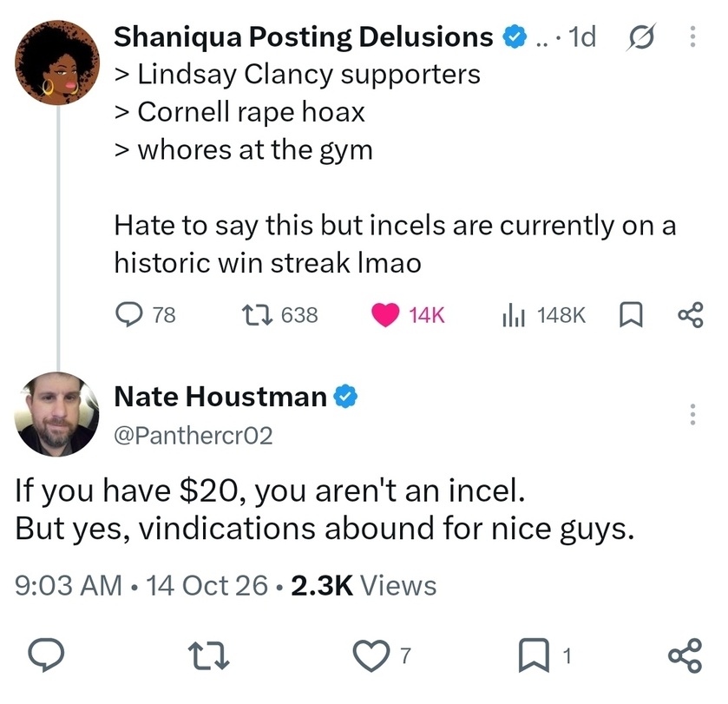The height and width of the screenshot is (704, 728).
Task: Like Nate Houstman's reply with 7 likes
Action: click(x=381, y=655)
